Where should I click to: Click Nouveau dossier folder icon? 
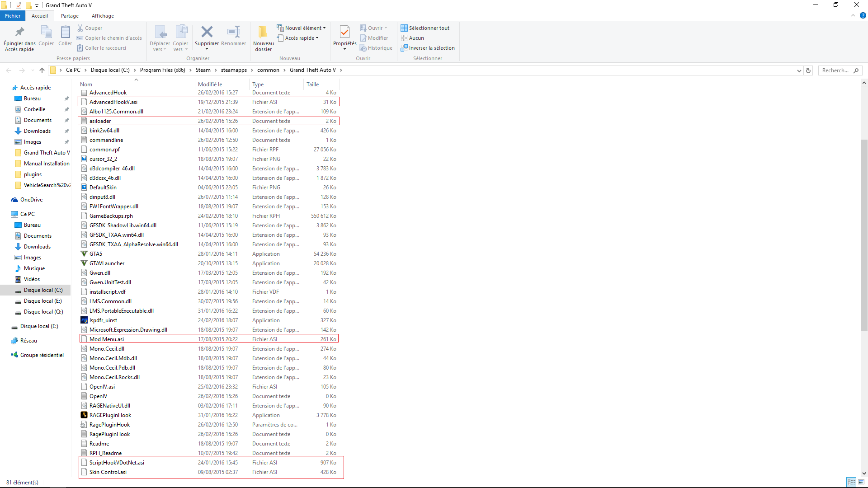263,32
